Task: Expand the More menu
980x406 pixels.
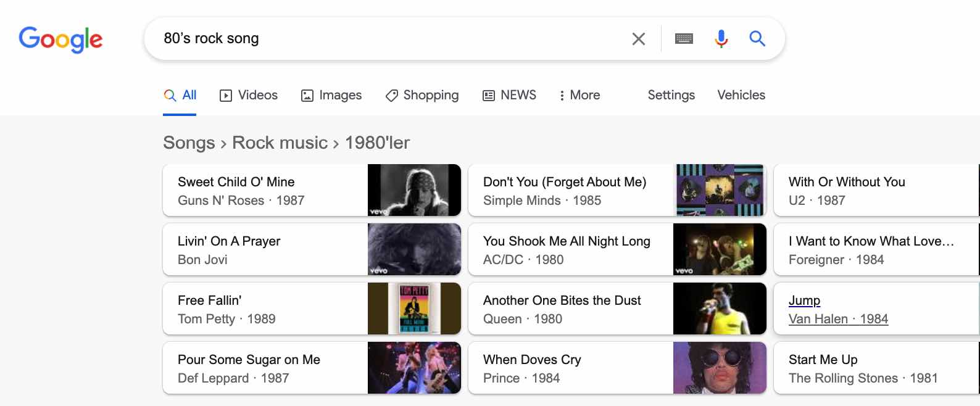Action: tap(579, 95)
